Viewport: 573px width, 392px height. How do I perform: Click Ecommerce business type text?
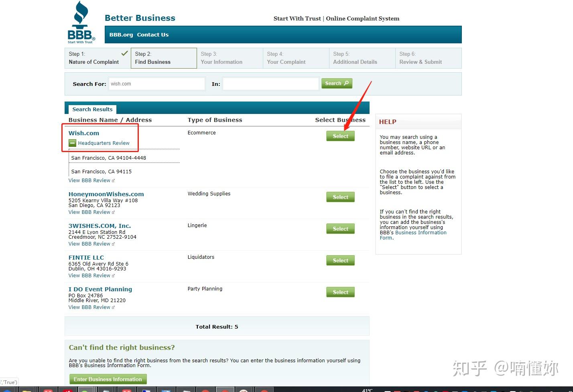click(x=201, y=133)
